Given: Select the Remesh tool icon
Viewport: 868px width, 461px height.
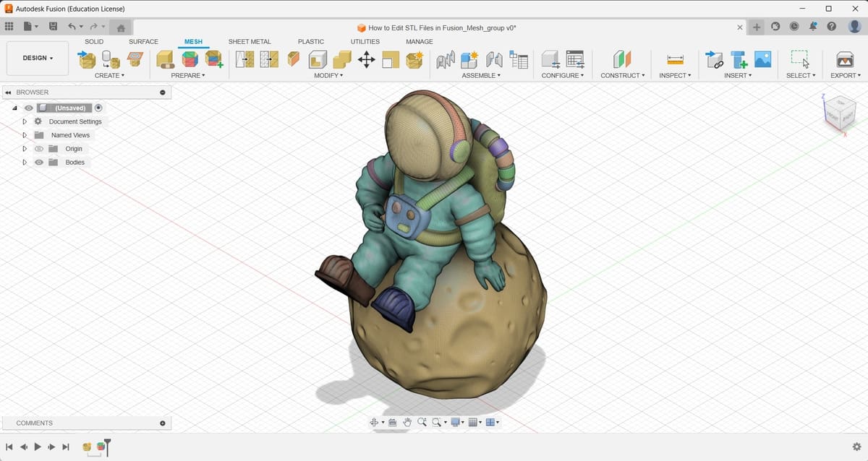Looking at the screenshot, I should (x=244, y=59).
